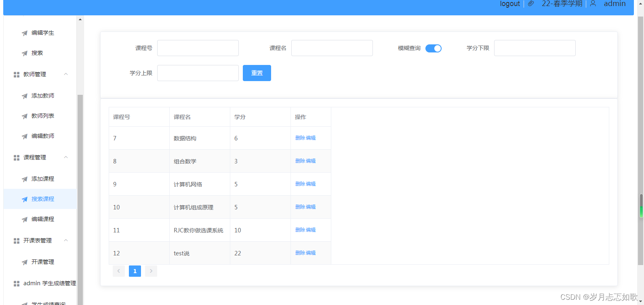Click the paper plane icon beside 编辑课程

click(25, 219)
